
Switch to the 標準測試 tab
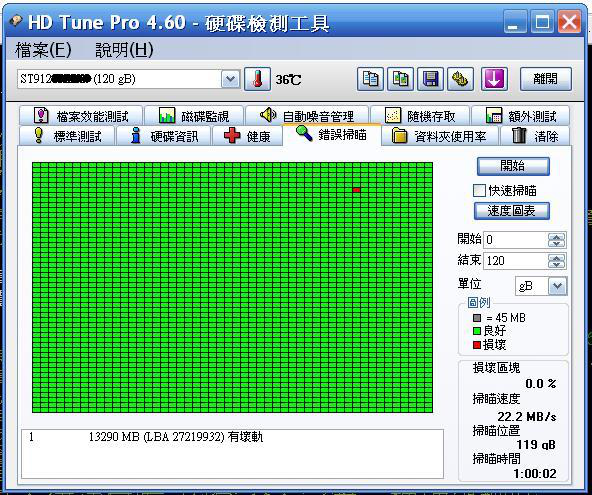point(67,136)
